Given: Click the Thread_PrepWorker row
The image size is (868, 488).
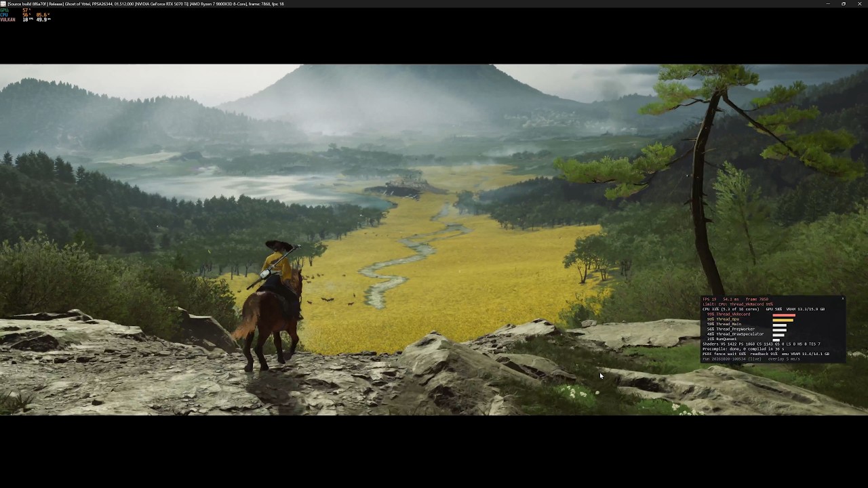Looking at the screenshot, I should [747, 329].
